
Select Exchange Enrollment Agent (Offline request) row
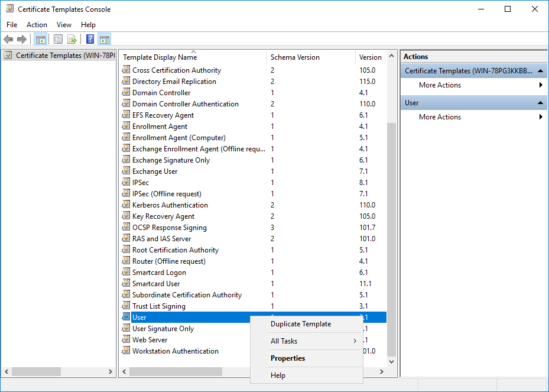[x=254, y=149]
